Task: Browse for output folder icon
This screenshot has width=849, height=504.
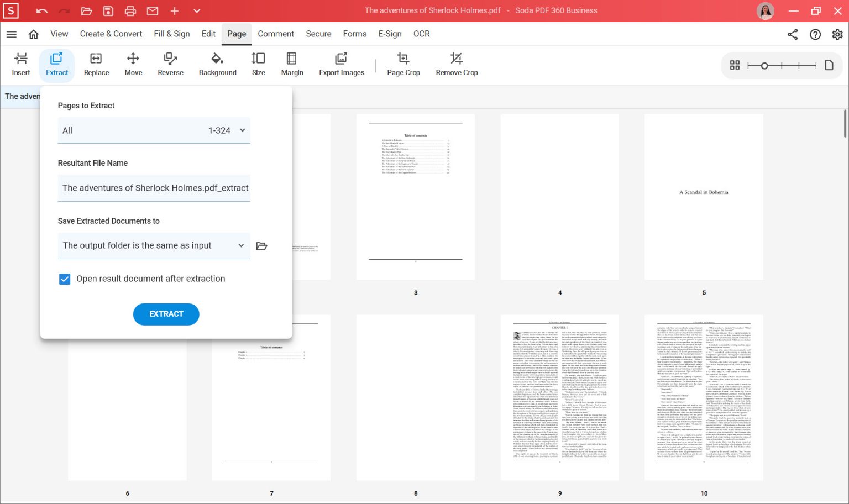Action: [x=262, y=246]
